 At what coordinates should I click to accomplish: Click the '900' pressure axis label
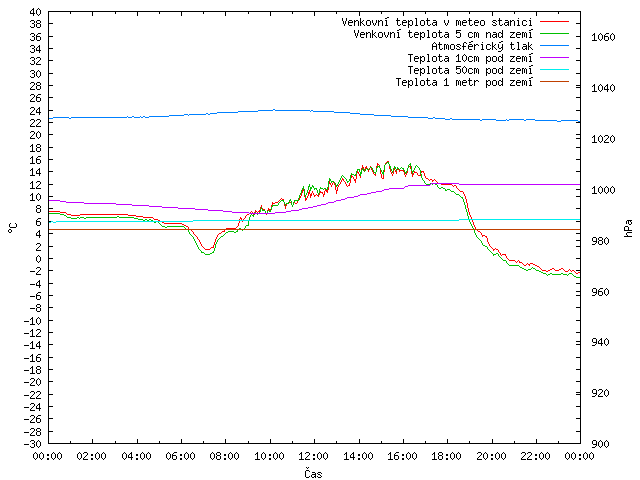(600, 444)
